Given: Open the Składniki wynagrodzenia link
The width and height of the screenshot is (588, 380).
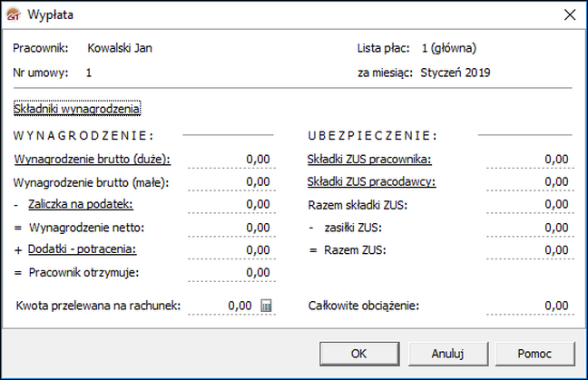Looking at the screenshot, I should [77, 109].
